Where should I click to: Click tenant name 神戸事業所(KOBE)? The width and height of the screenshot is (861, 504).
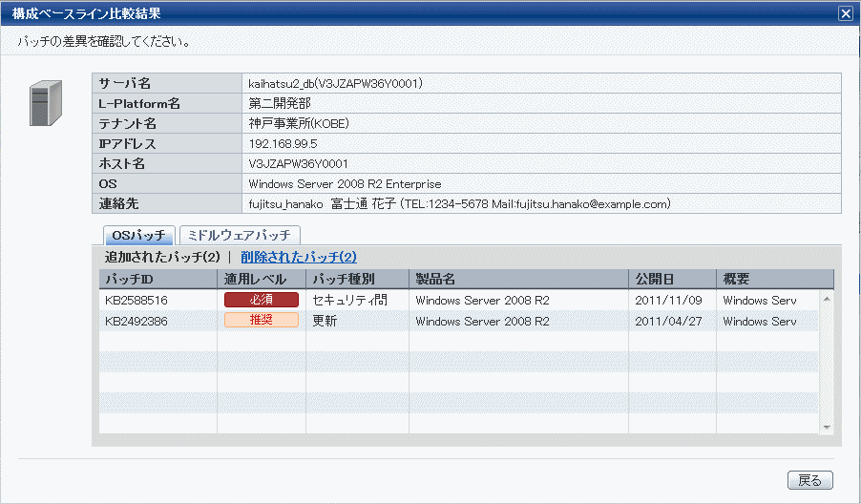coord(299,123)
